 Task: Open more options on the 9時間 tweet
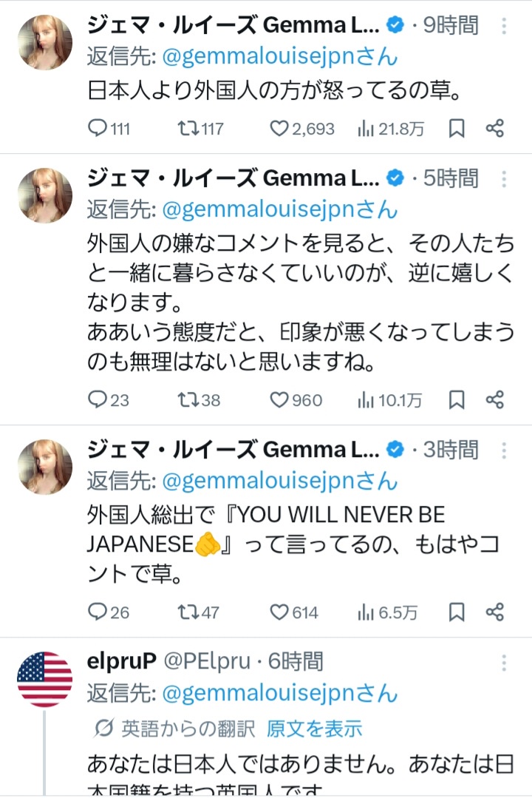pos(504,27)
